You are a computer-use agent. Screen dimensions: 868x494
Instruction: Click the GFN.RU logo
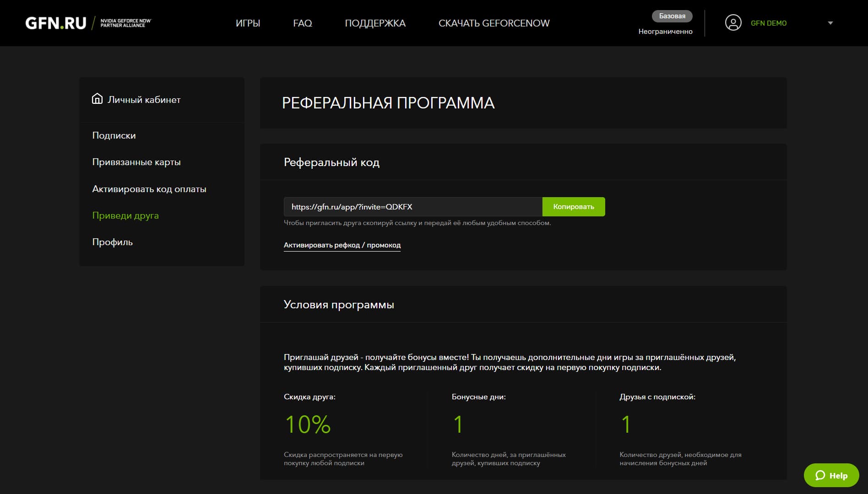56,23
